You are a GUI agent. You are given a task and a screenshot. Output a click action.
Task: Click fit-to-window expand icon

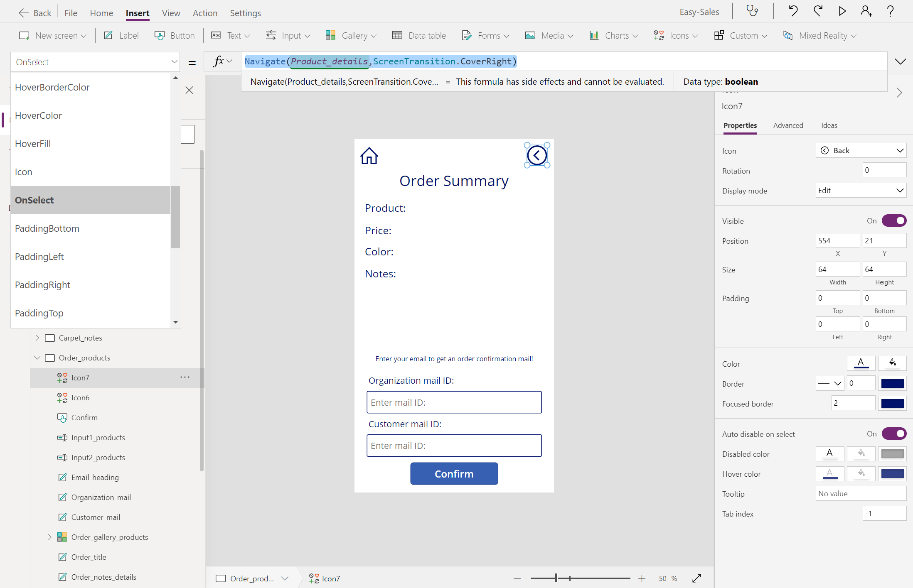(x=697, y=578)
